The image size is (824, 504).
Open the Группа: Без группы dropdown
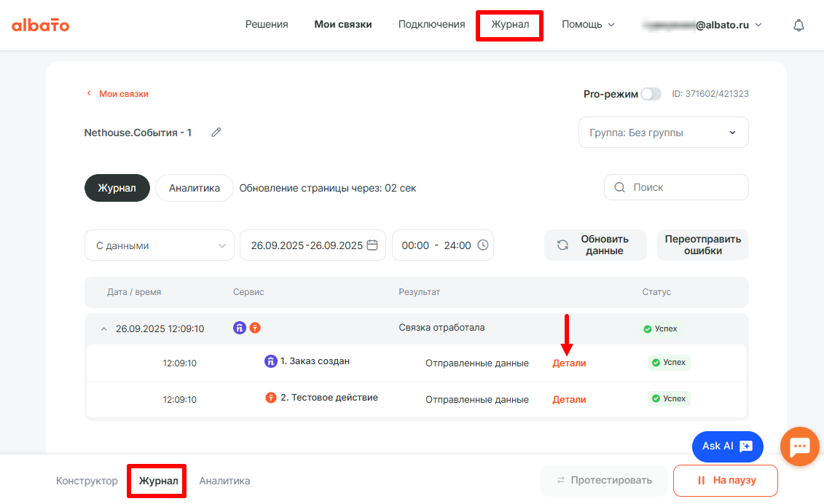point(663,133)
